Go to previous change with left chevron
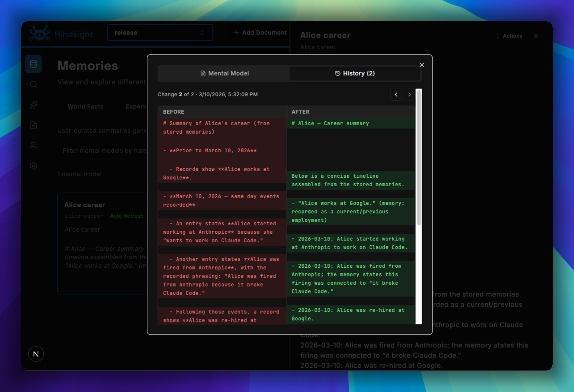The width and height of the screenshot is (574, 392). pos(396,95)
